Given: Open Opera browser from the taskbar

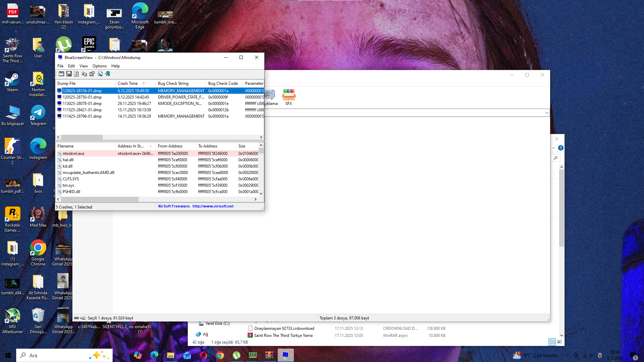Looking at the screenshot, I should (x=204, y=355).
